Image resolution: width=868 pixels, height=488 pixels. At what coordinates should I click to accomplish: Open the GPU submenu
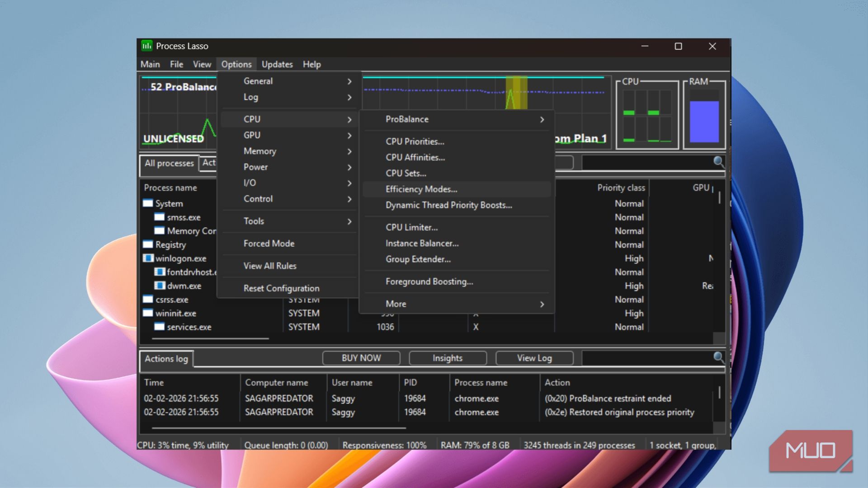click(289, 135)
